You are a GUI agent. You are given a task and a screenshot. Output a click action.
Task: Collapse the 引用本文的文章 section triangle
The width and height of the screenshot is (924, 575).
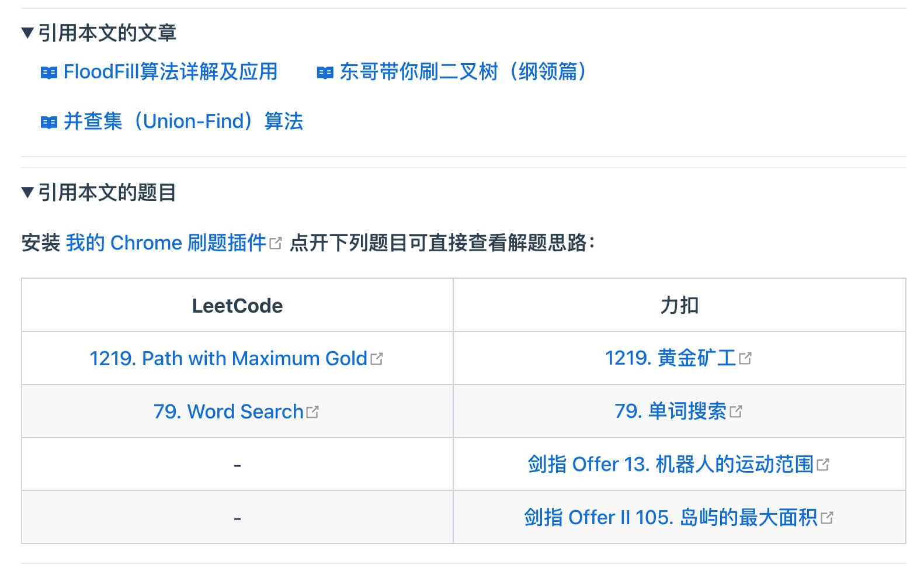coord(27,33)
